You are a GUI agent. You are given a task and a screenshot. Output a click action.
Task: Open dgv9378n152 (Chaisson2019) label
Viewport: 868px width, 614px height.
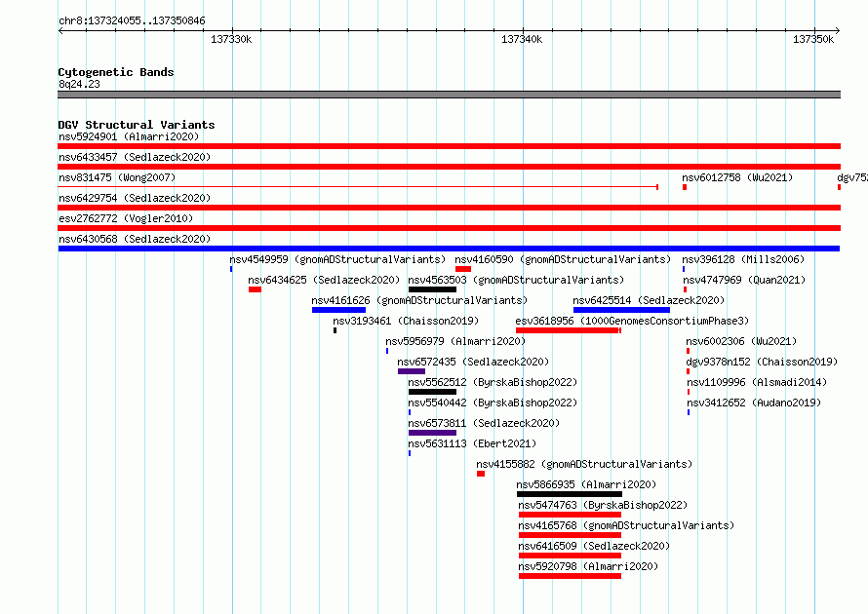[762, 362]
